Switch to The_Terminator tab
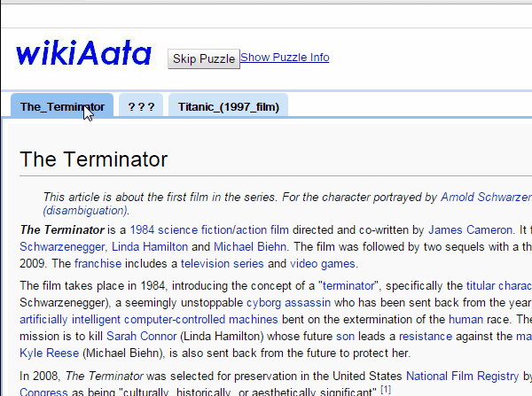Image resolution: width=532 pixels, height=396 pixels. 62,106
